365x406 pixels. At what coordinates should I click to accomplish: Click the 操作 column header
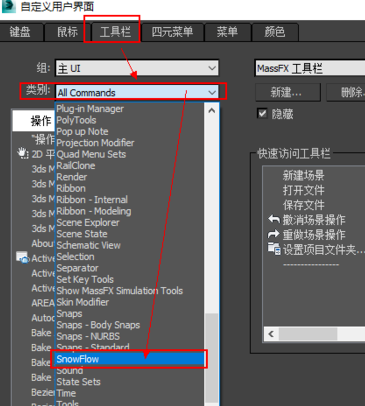click(x=34, y=121)
